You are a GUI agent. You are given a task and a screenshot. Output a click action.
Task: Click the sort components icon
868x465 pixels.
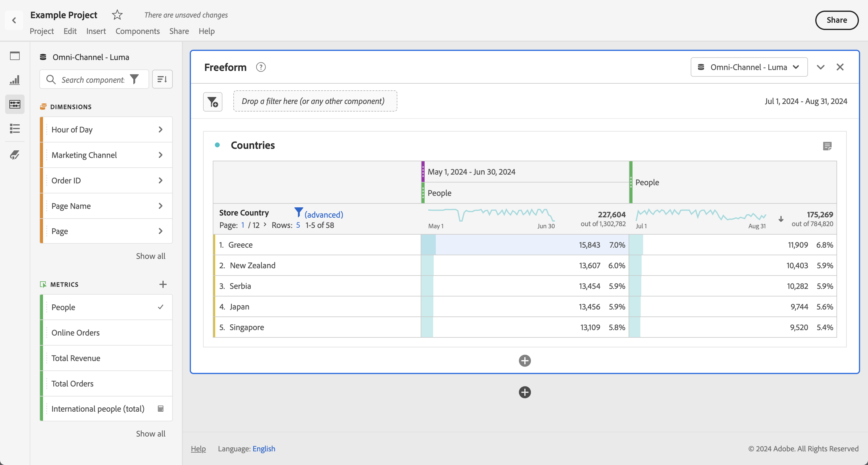(x=162, y=79)
